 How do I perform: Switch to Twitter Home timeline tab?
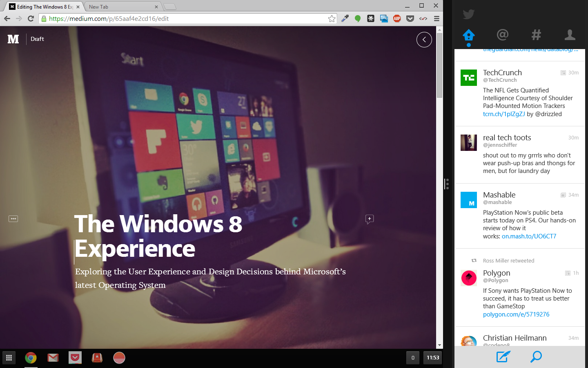pyautogui.click(x=469, y=36)
